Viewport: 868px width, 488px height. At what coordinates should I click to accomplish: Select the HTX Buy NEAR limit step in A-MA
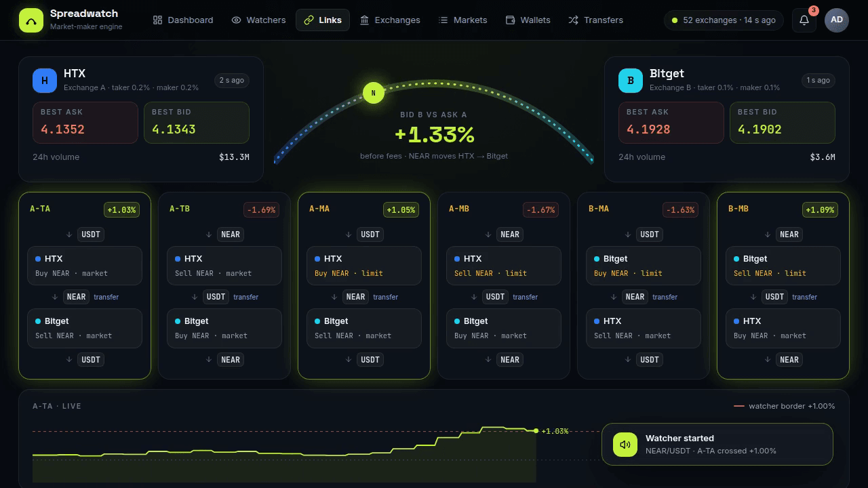364,266
